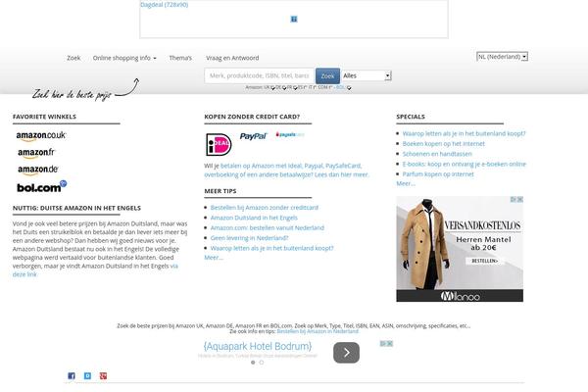Open 'Boeken kopen op het internet' link

pos(444,144)
